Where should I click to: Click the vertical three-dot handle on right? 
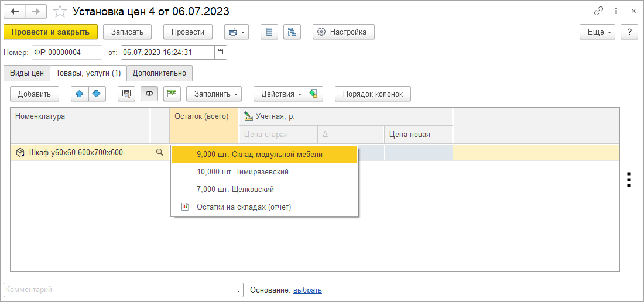click(x=628, y=180)
